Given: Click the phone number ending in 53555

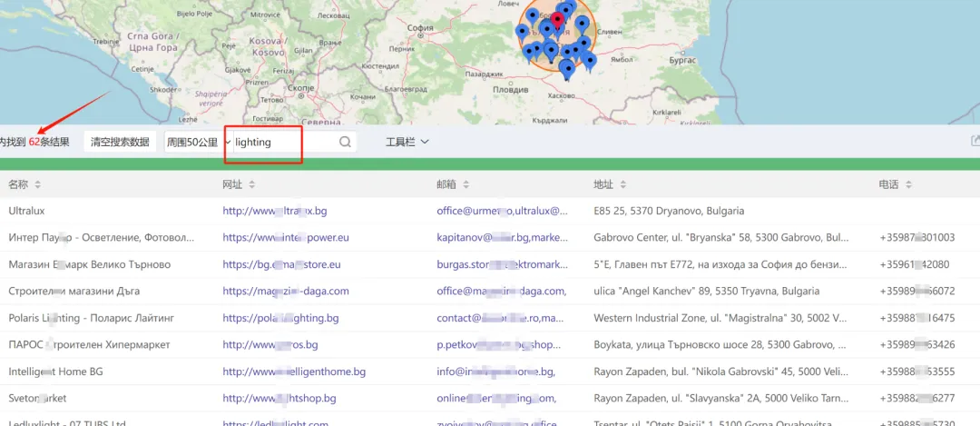Looking at the screenshot, I should pyautogui.click(x=916, y=372).
